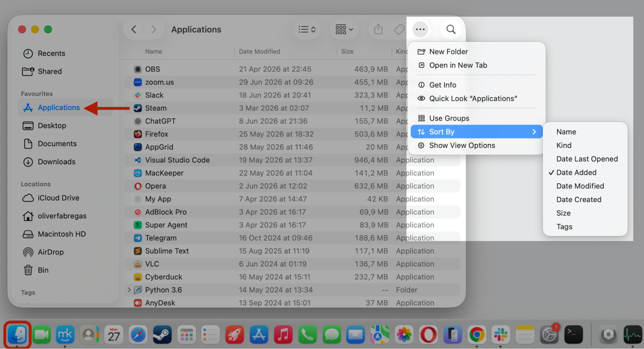Open the Finder icon in the Dock
The image size is (644, 349).
click(17, 335)
